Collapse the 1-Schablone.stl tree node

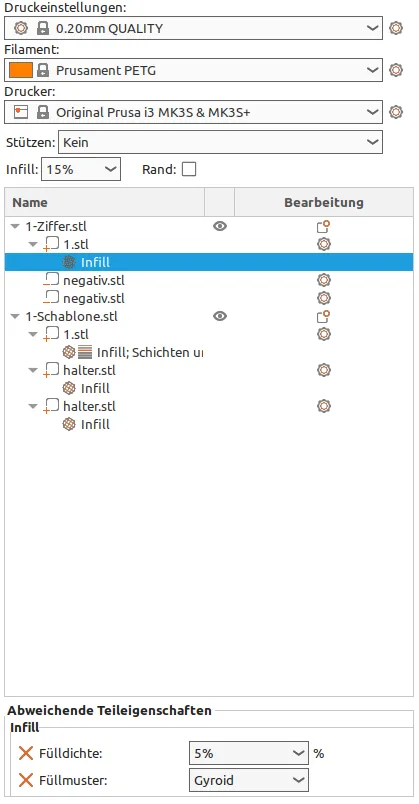[x=15, y=317]
